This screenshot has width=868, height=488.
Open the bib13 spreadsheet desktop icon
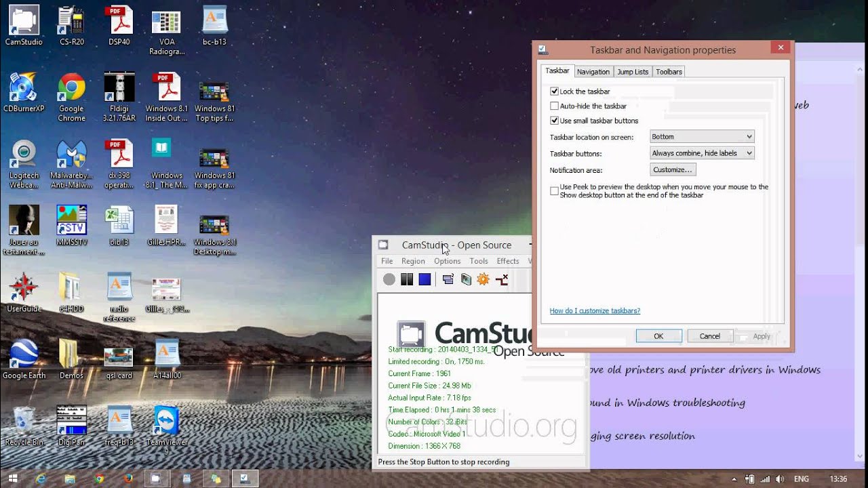click(x=119, y=226)
